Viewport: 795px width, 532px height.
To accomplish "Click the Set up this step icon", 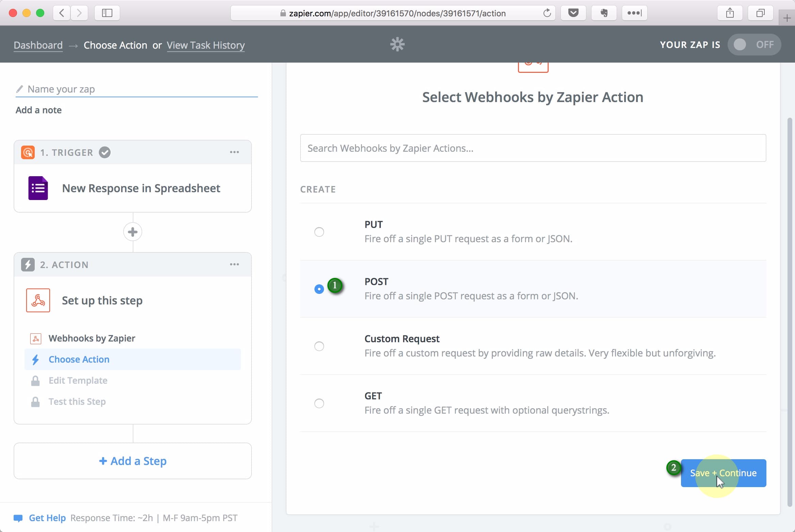I will pyautogui.click(x=38, y=300).
